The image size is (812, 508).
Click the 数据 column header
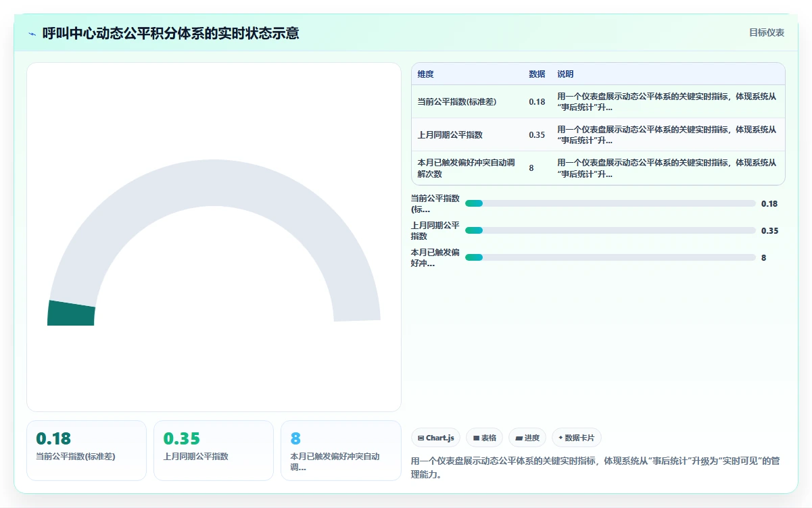pyautogui.click(x=537, y=74)
